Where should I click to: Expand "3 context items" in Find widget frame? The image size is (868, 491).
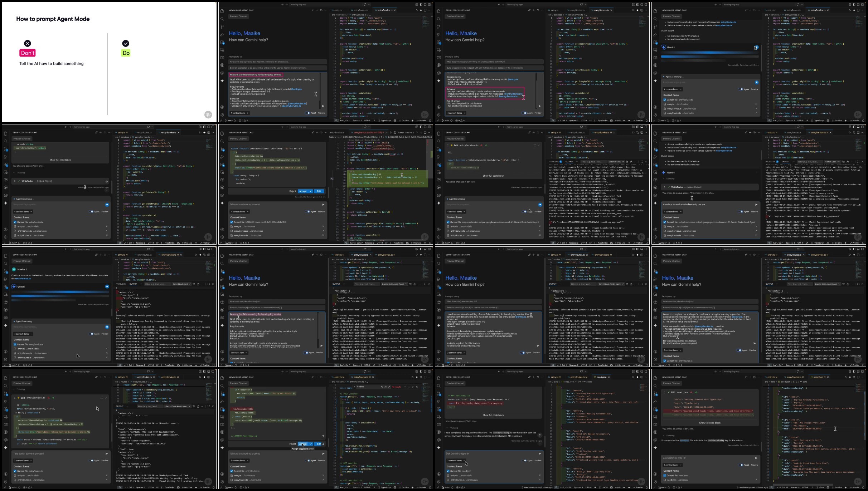(x=239, y=461)
